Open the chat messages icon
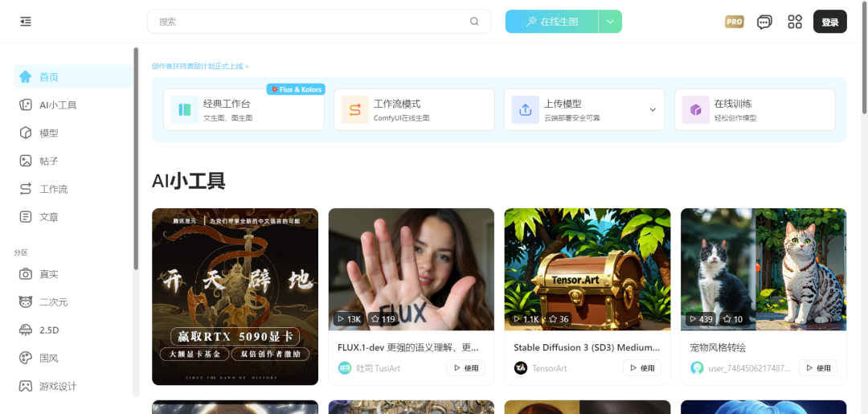This screenshot has height=414, width=868. pos(764,23)
